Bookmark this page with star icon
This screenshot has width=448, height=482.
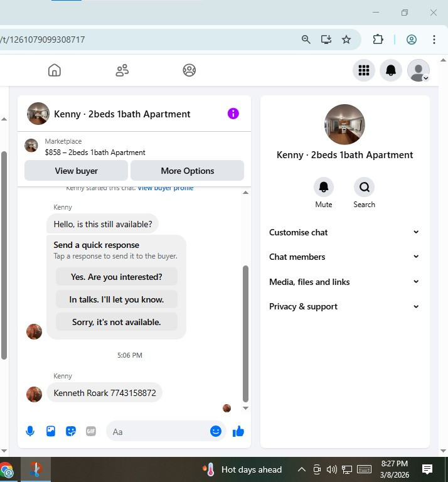(346, 40)
